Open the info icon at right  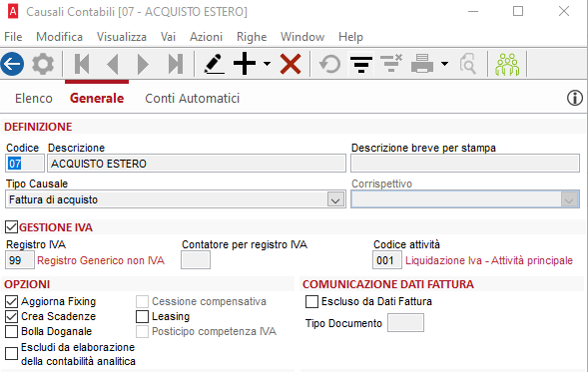pos(574,98)
